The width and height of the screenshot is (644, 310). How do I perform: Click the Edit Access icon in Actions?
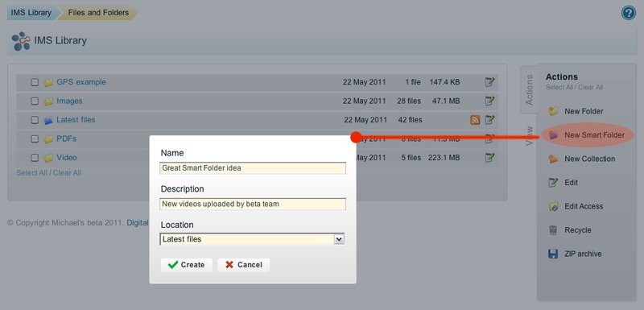pos(553,206)
